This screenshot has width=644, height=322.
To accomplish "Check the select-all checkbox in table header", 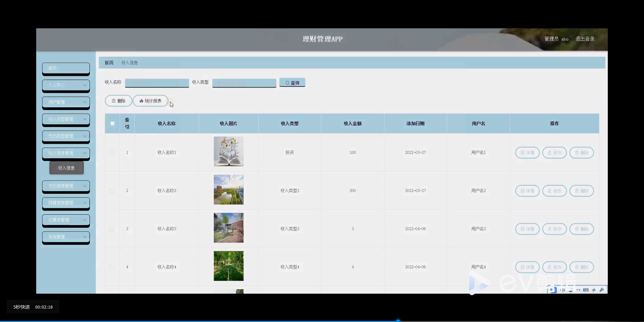I will point(112,123).
